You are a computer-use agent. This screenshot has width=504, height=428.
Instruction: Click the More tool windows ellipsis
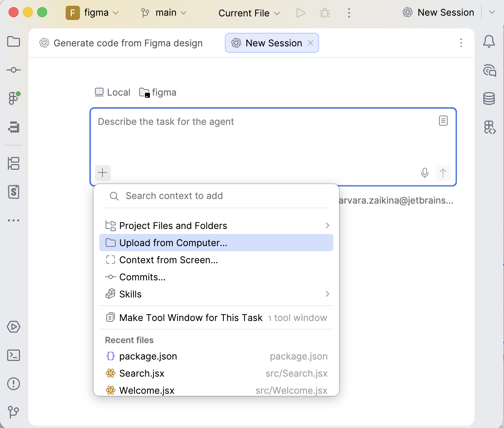(x=14, y=220)
